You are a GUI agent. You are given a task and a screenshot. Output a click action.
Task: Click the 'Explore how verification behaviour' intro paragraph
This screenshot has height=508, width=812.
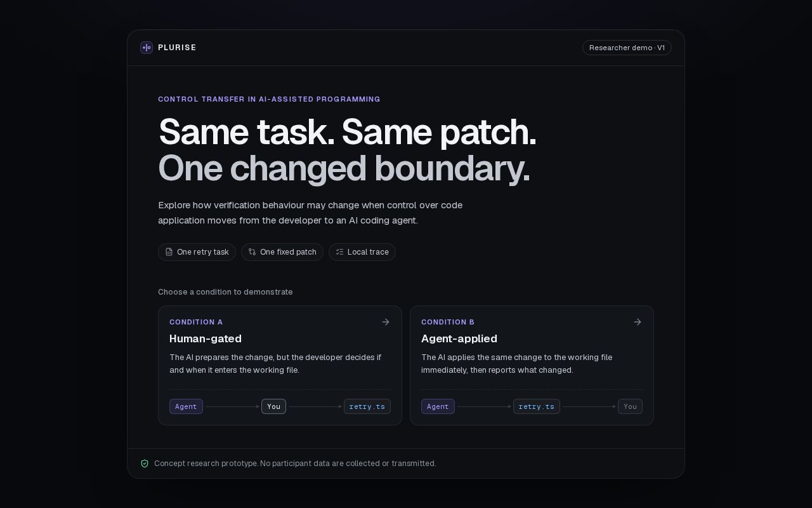click(310, 213)
